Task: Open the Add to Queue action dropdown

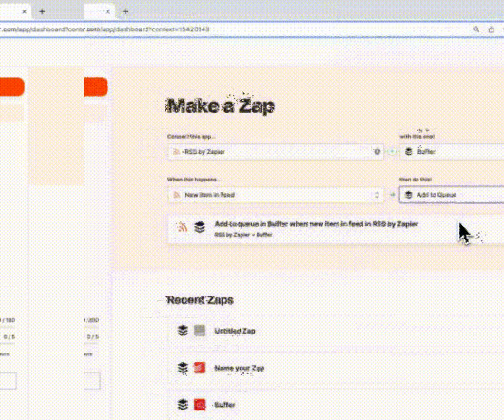Action: 452,195
